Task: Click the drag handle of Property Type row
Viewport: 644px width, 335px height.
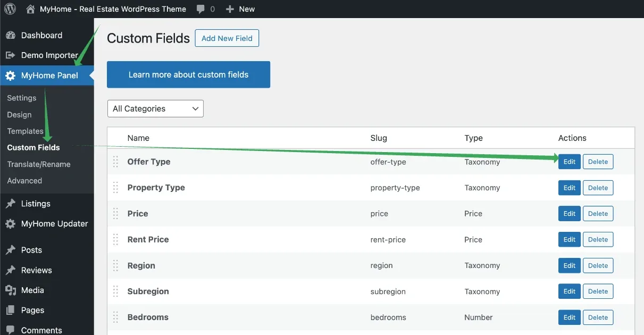Action: point(115,188)
